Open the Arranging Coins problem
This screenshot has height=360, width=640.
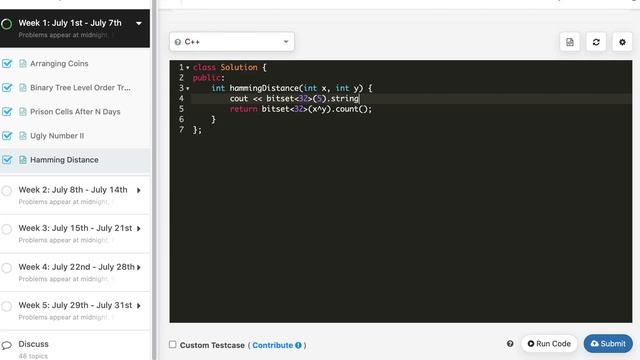pyautogui.click(x=59, y=64)
